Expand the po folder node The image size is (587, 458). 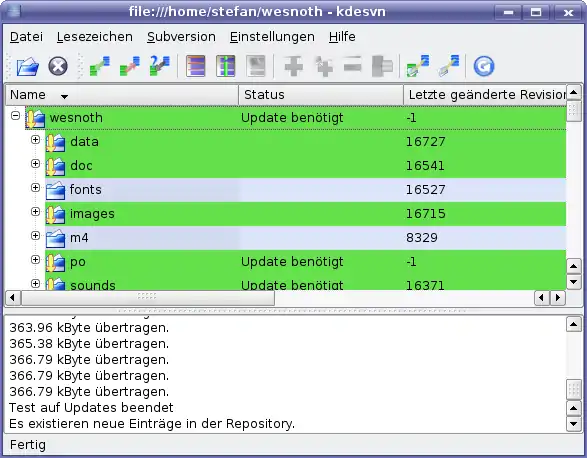(x=35, y=259)
